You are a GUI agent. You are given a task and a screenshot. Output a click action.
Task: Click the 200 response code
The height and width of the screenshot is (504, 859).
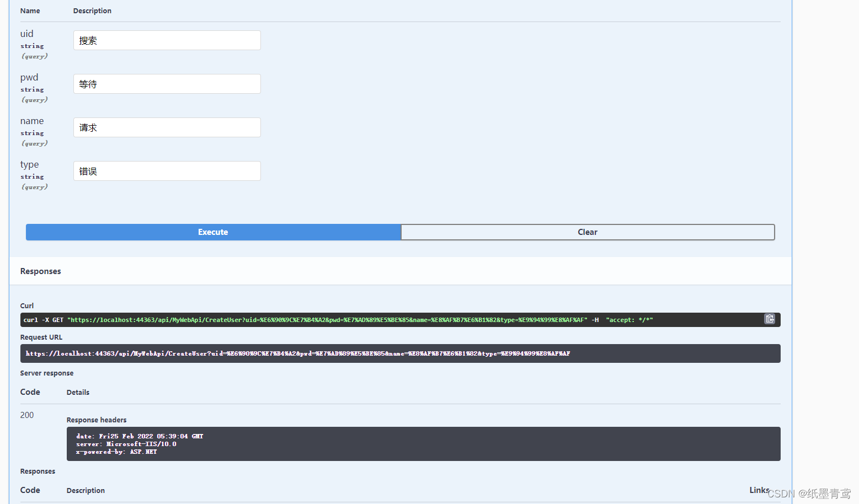pos(27,415)
